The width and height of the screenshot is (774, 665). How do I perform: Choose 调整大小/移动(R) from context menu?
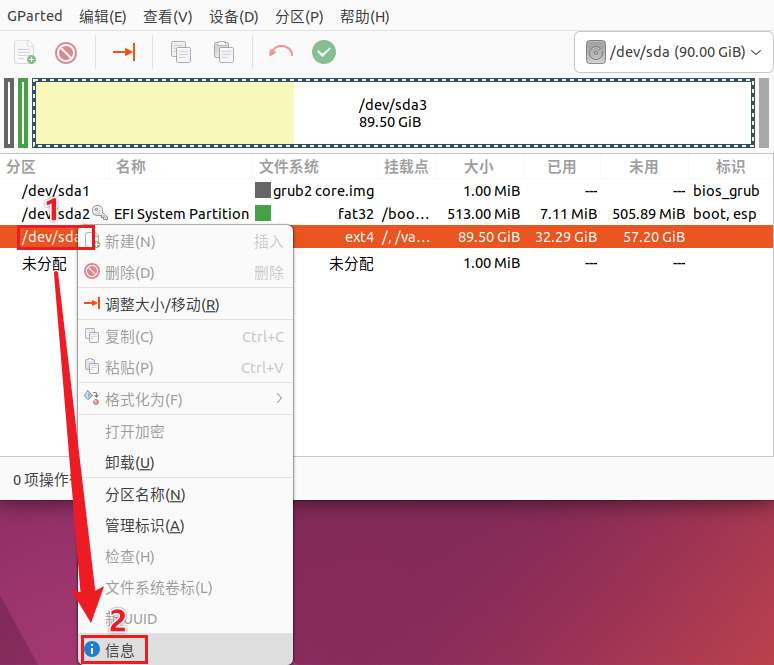(x=162, y=305)
